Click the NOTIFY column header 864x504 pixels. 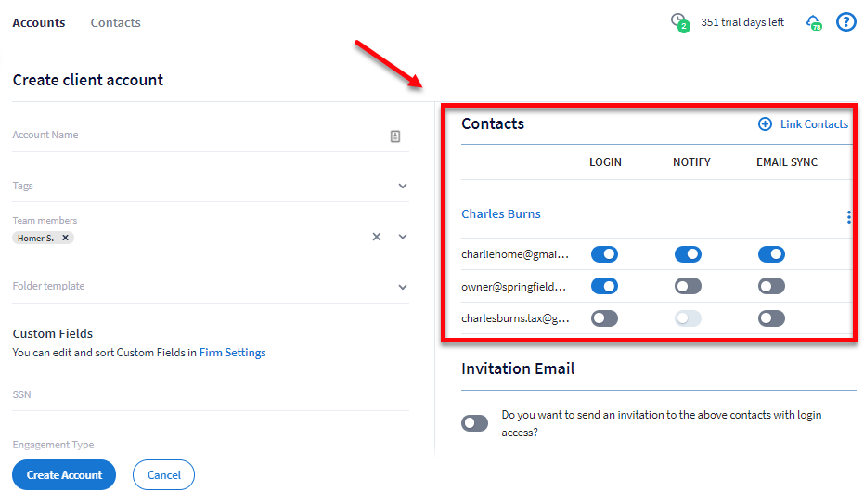691,162
